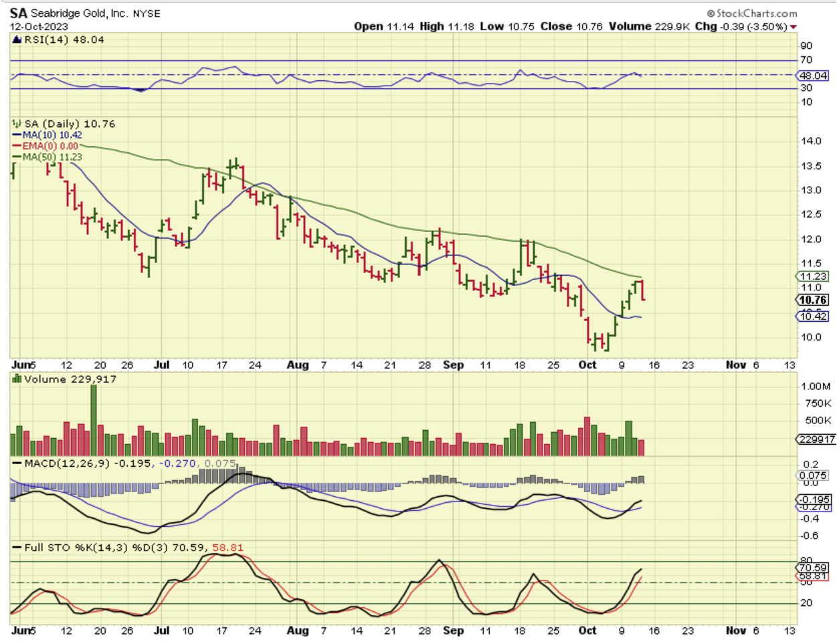Click the 12-Oct-2023 date

coord(39,27)
